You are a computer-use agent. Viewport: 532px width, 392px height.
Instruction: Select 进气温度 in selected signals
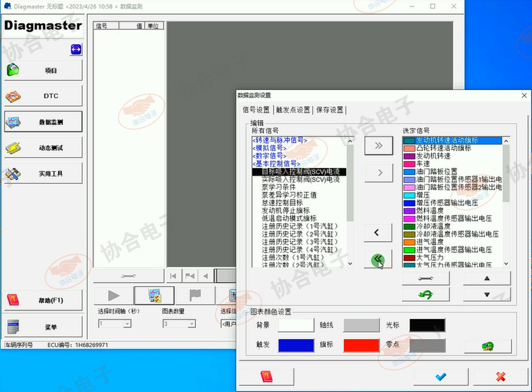(x=430, y=242)
